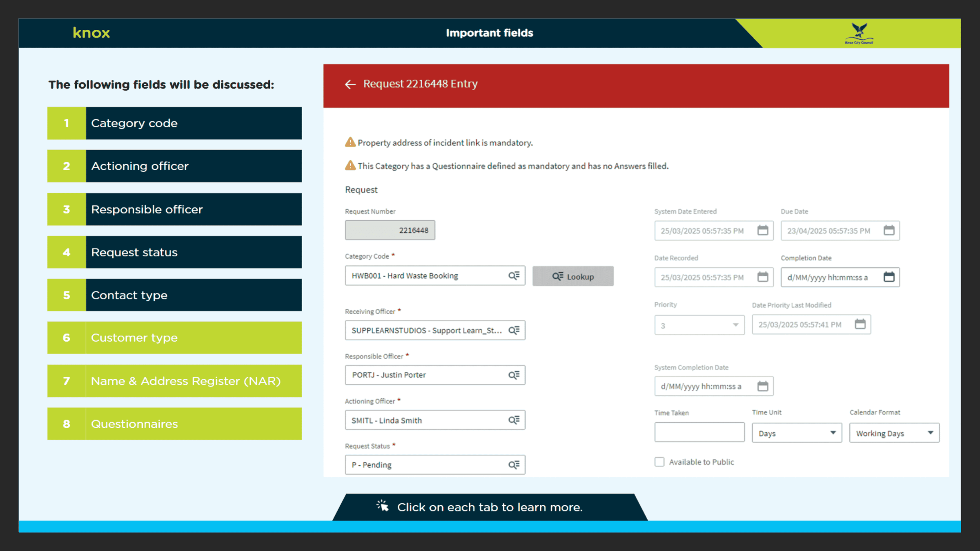This screenshot has width=980, height=551.
Task: Open the Customer type tab
Action: tap(175, 338)
